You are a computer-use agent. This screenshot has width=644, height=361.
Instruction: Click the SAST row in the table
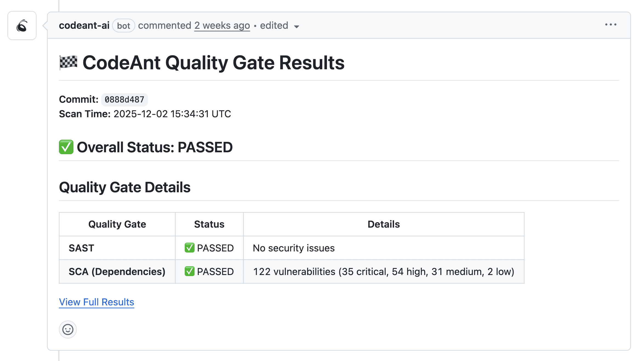point(81,248)
